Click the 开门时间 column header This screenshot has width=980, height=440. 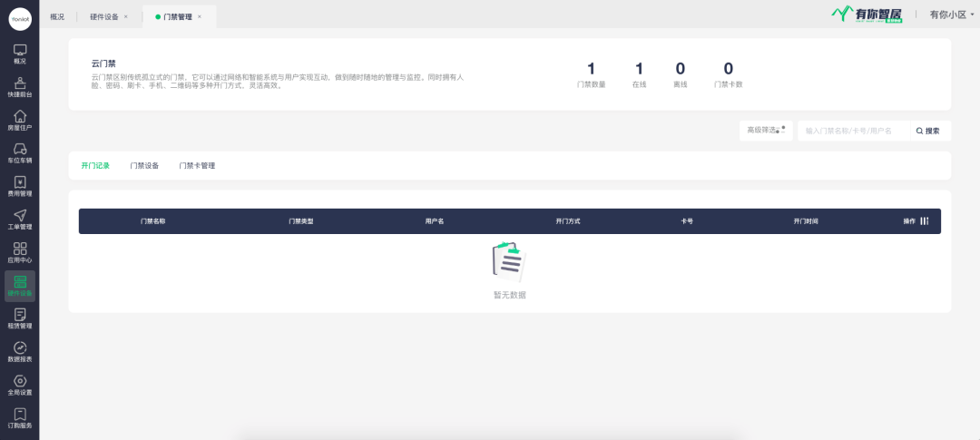[x=806, y=221]
